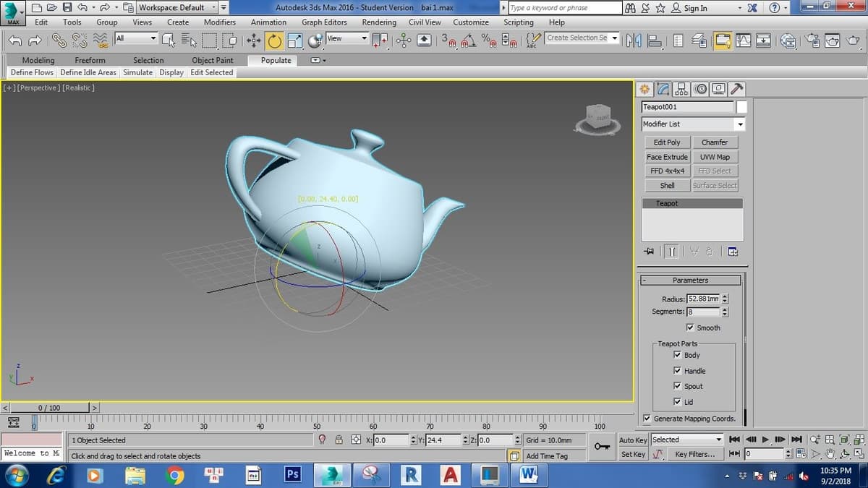Image resolution: width=868 pixels, height=488 pixels.
Task: Click the Teapot001 object color swatch
Action: tap(741, 107)
